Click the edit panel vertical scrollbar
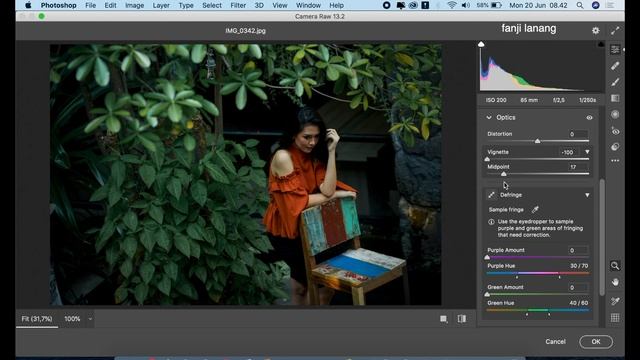The height and width of the screenshot is (360, 640). point(602,237)
